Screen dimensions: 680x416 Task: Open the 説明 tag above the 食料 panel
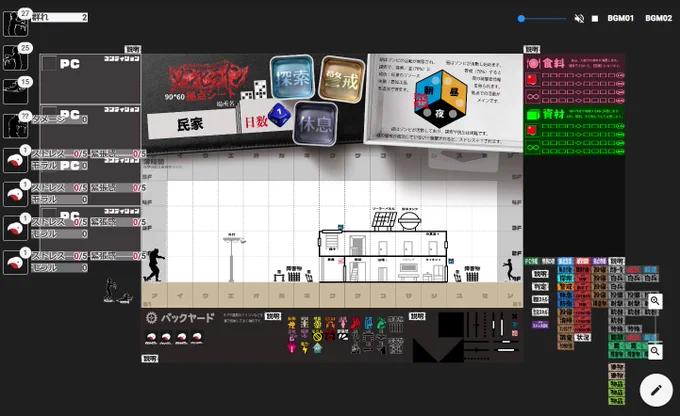(532, 49)
